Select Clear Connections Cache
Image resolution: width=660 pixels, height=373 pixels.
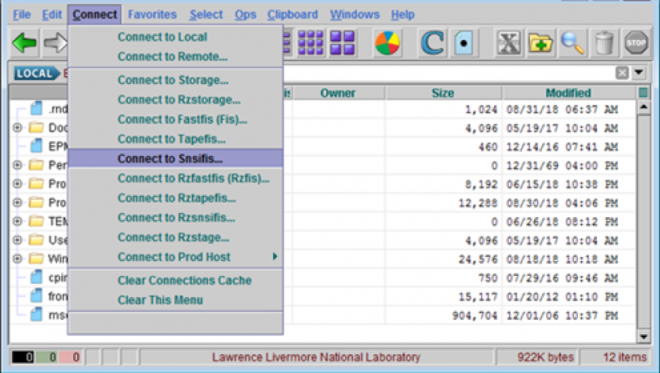click(x=176, y=280)
